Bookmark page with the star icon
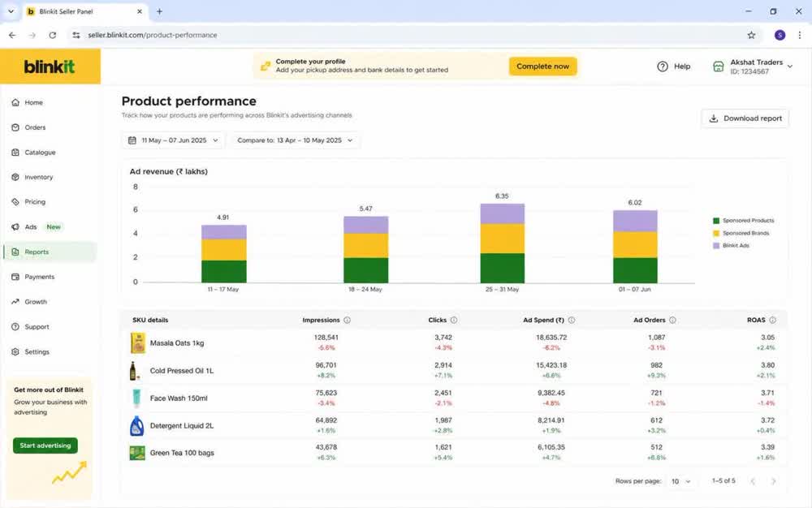Viewport: 812px width, 508px height. 751,35
